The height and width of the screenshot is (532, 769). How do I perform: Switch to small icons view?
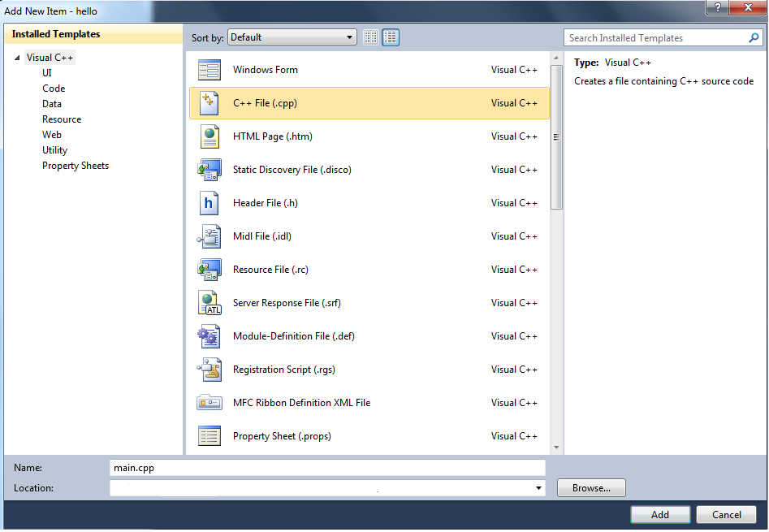371,37
